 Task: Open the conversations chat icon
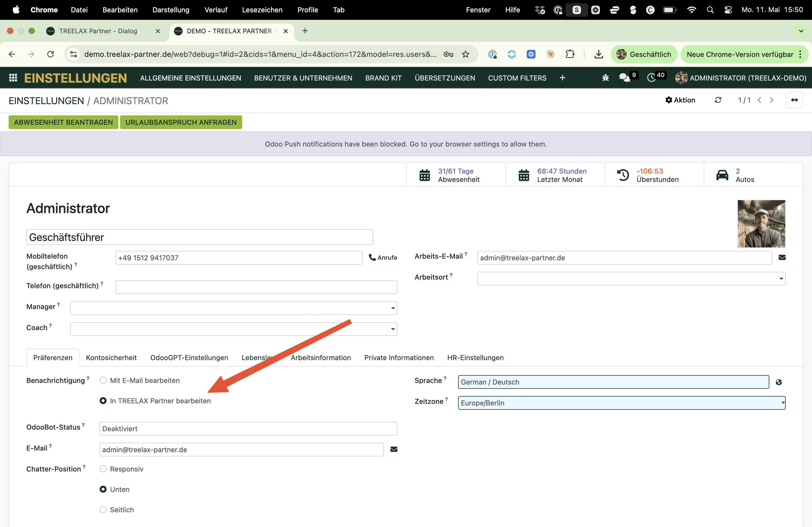624,78
